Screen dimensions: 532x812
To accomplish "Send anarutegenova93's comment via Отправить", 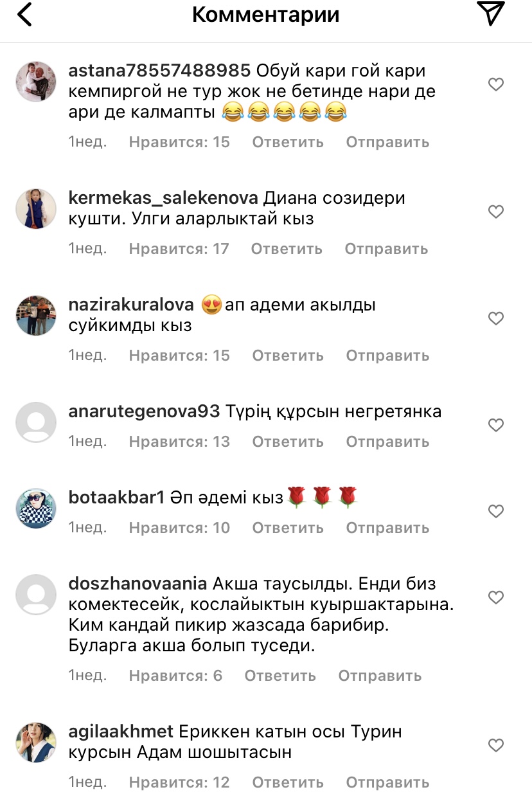I will click(x=387, y=442).
